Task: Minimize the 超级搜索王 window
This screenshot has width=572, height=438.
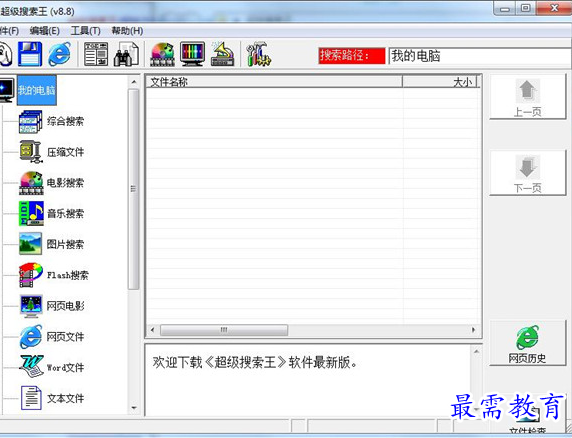Action: point(505,9)
